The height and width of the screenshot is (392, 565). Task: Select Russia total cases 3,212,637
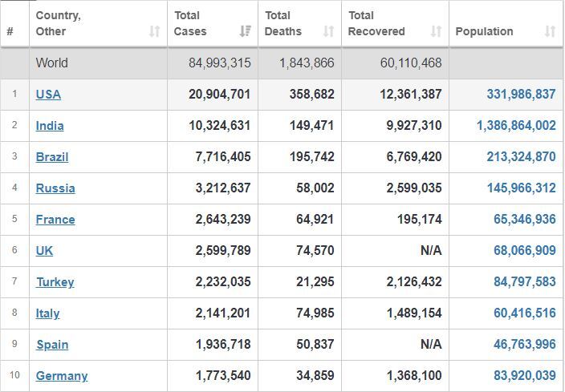tap(223, 188)
